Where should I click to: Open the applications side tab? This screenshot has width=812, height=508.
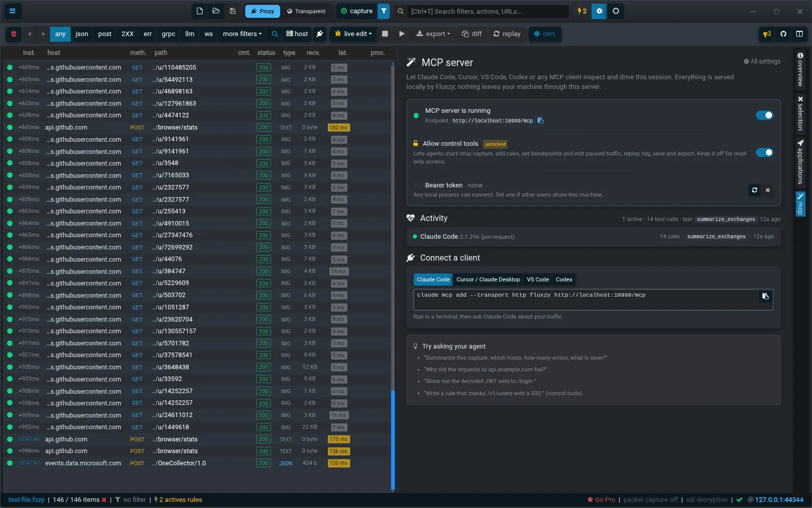click(x=800, y=162)
